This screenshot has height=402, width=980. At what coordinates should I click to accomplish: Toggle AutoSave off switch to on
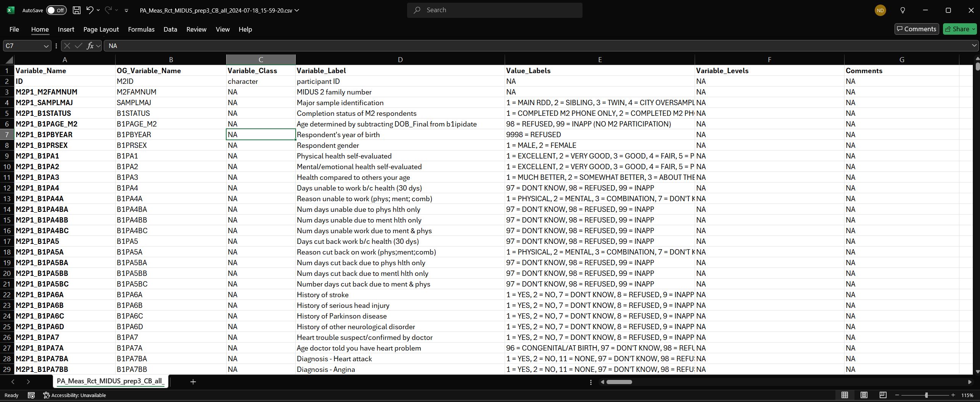pos(56,10)
